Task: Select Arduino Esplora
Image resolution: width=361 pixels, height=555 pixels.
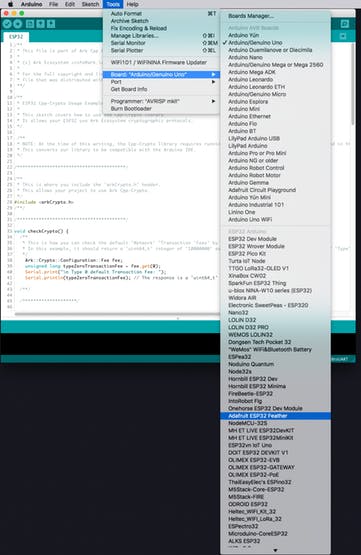Action: click(x=275, y=102)
